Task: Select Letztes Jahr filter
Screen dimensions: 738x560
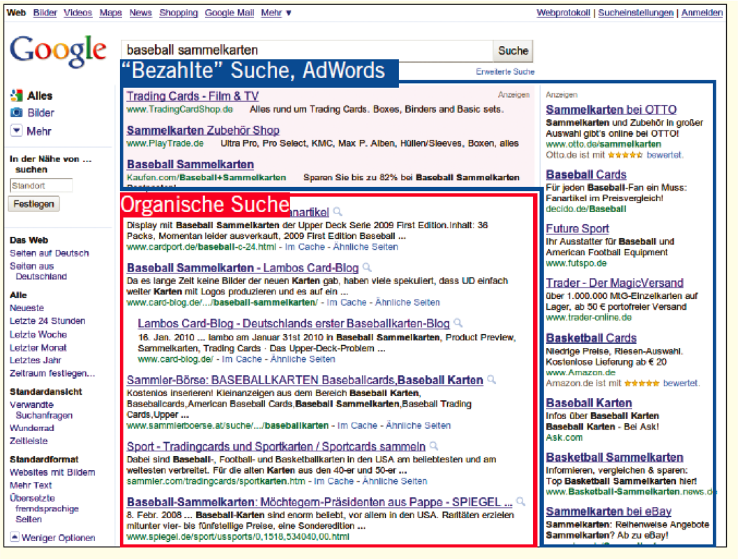Action: pos(36,360)
